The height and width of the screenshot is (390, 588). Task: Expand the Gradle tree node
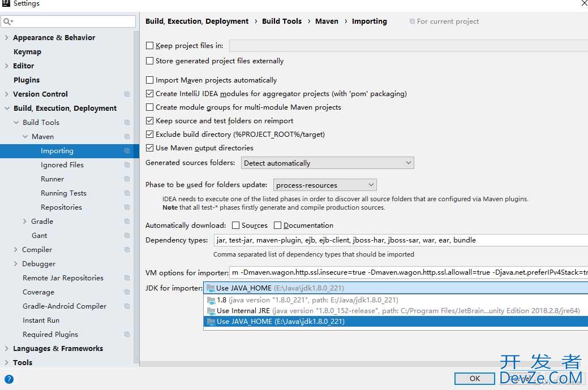(x=25, y=222)
